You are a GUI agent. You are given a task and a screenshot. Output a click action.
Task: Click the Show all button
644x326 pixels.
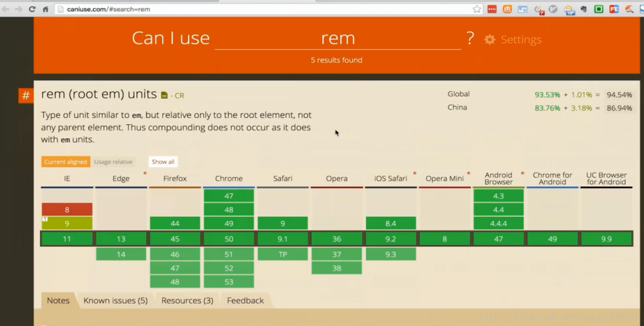pyautogui.click(x=163, y=162)
